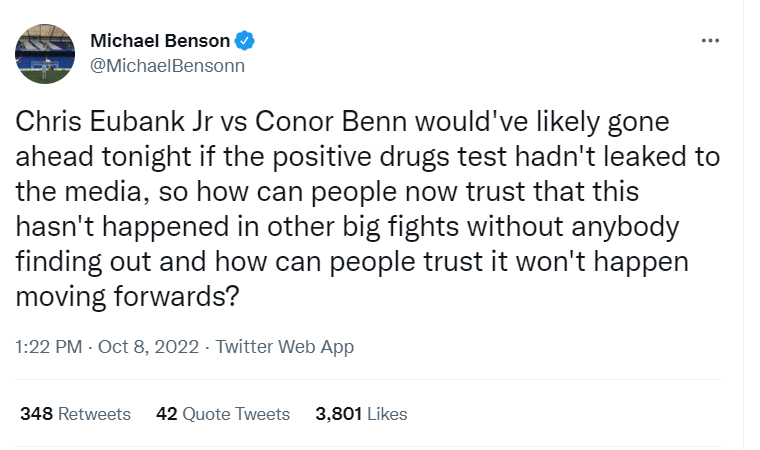Click the blue verified checkmark badge
The image size is (760, 450).
click(245, 41)
